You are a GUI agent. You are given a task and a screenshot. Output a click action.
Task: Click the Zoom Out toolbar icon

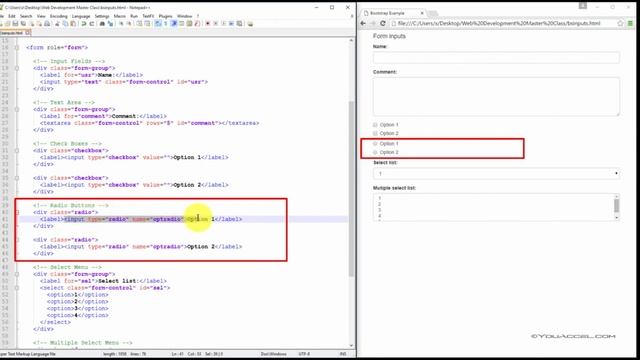point(129,24)
